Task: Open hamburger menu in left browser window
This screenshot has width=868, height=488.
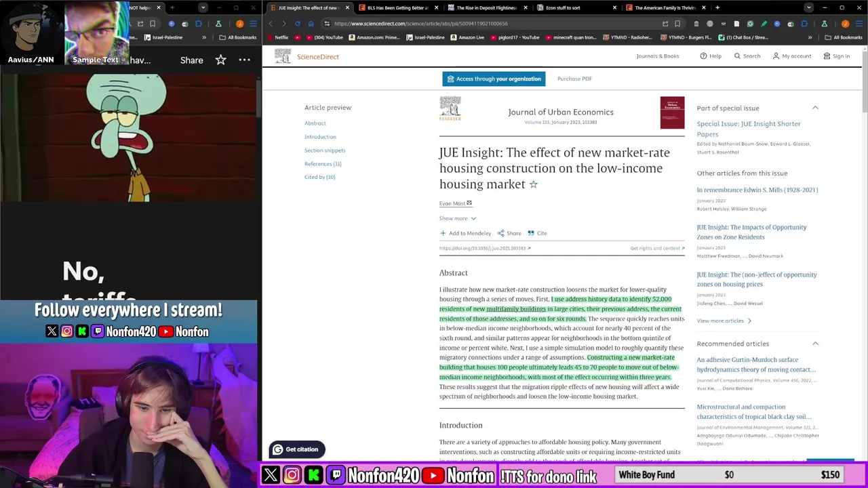Action: click(252, 24)
